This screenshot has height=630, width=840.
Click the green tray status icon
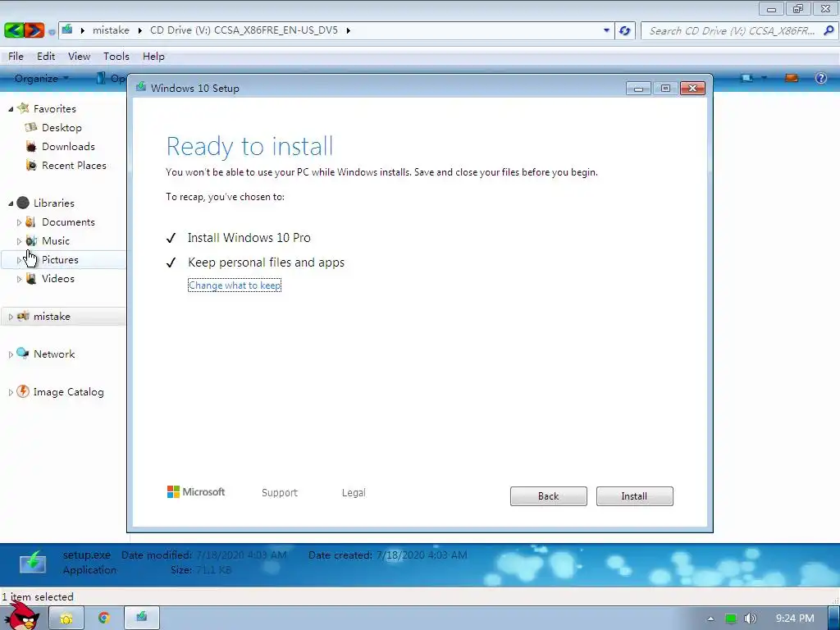731,619
